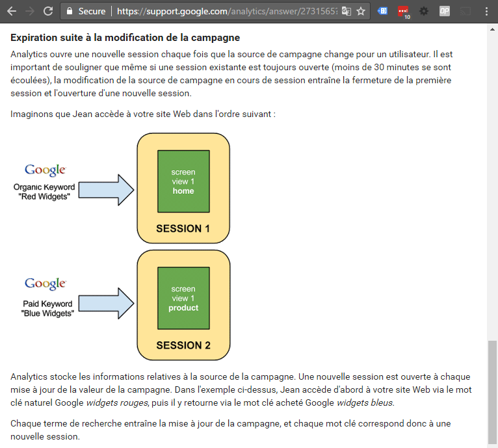This screenshot has width=498, height=448.
Task: Click the SESSION 2 diagram box
Action: point(183,345)
